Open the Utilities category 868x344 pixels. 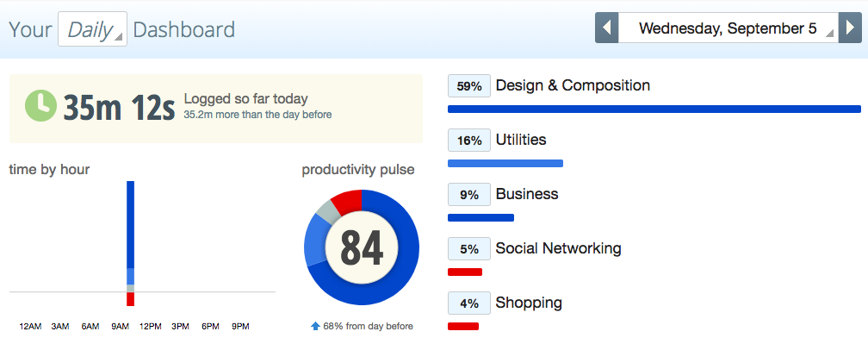pyautogui.click(x=521, y=140)
